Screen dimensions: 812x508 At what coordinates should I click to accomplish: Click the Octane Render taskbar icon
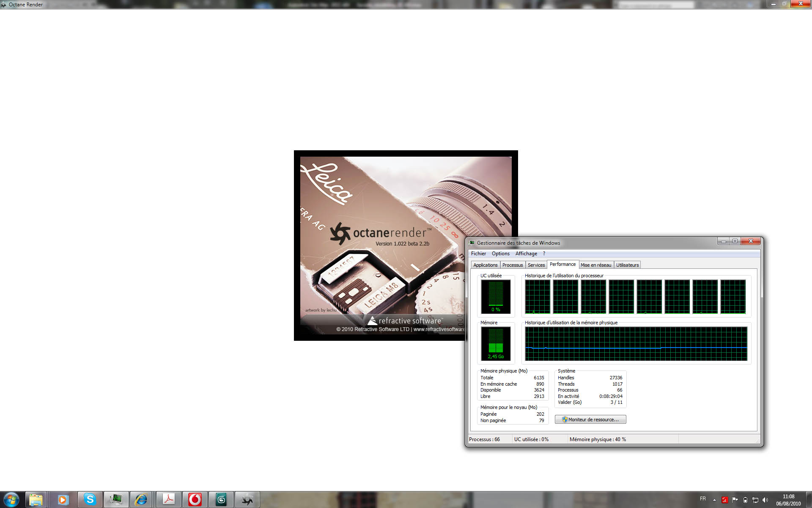(247, 500)
